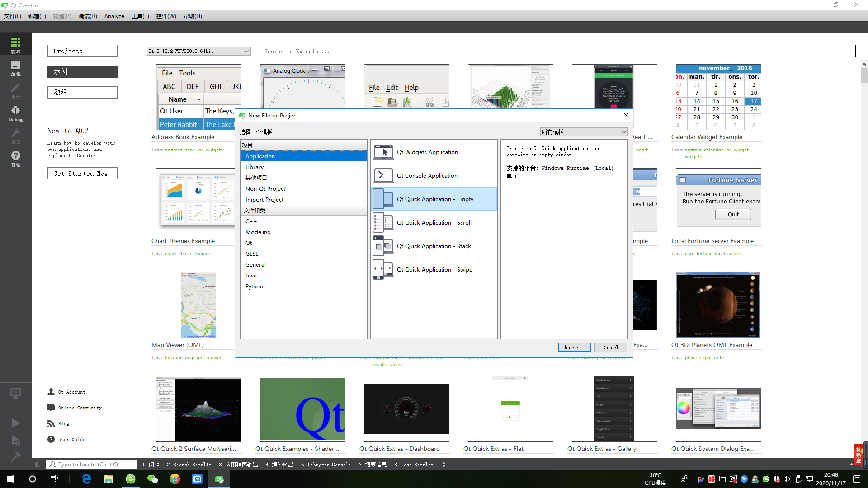Click Cancel in the dialog
The height and width of the screenshot is (488, 868).
[x=610, y=347]
